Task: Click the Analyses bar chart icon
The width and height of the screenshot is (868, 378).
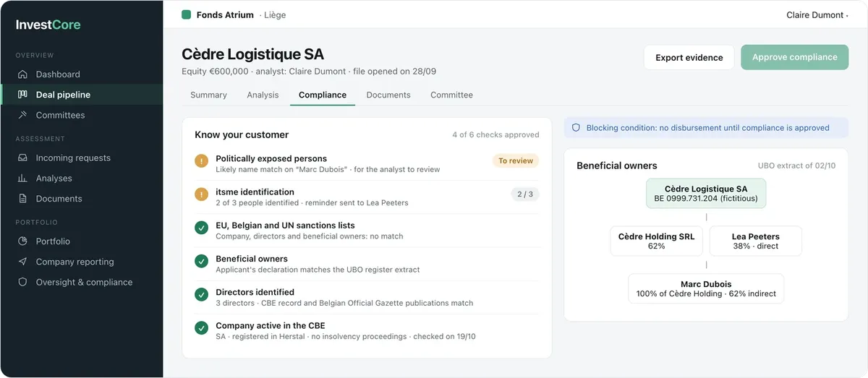Action: click(22, 178)
